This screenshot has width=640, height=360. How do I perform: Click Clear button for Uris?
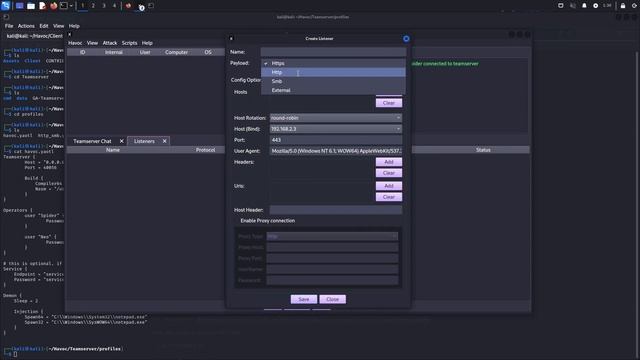tap(389, 197)
